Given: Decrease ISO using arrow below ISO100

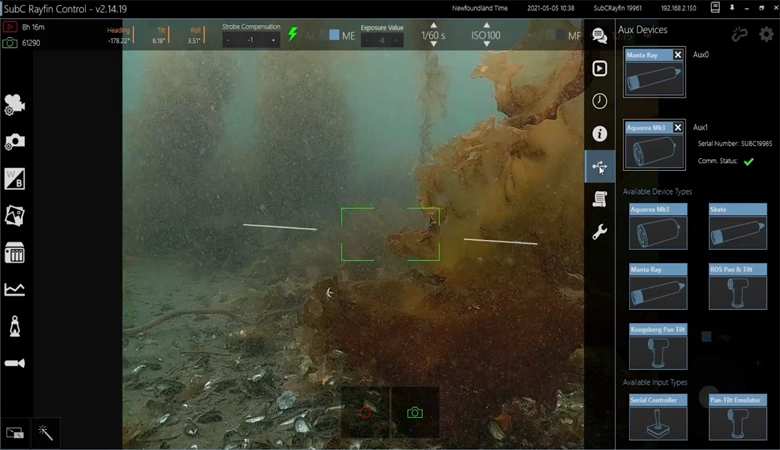Looking at the screenshot, I should tap(487, 46).
